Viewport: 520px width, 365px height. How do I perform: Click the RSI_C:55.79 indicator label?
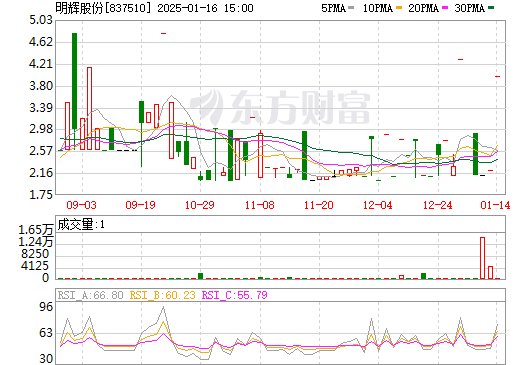pos(235,295)
